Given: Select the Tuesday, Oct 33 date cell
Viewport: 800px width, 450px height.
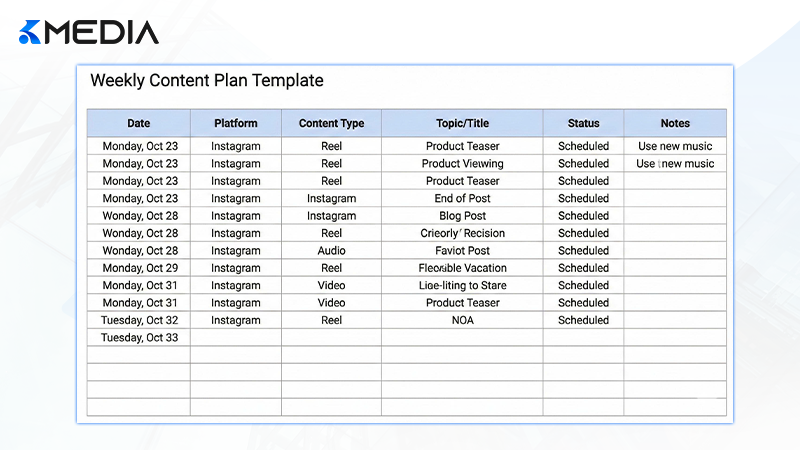Looking at the screenshot, I should (139, 337).
